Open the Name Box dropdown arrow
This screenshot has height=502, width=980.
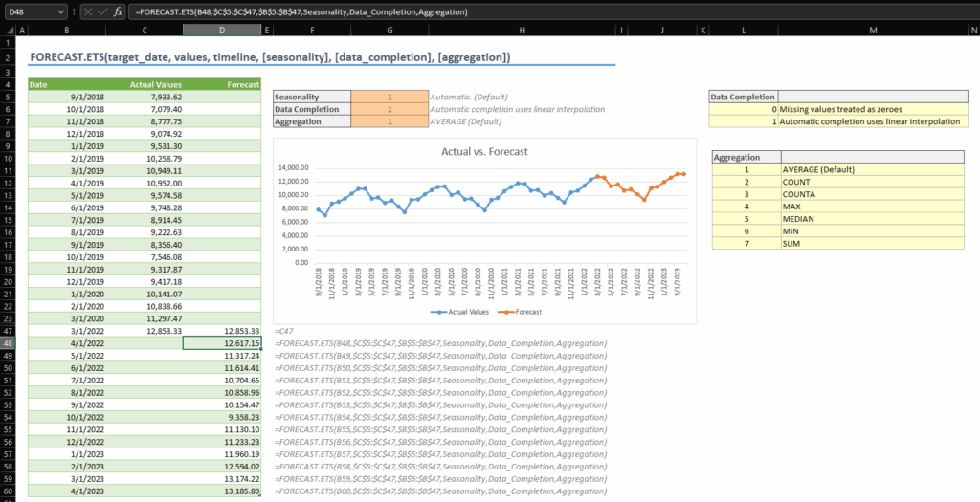(61, 11)
